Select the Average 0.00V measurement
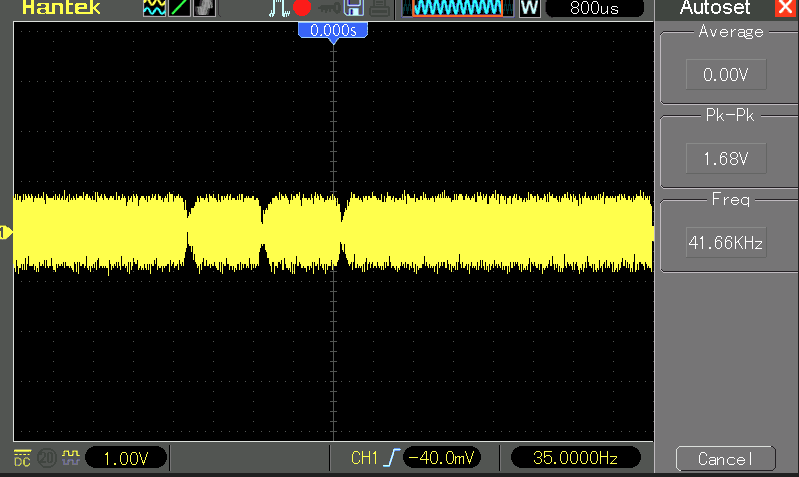 726,75
